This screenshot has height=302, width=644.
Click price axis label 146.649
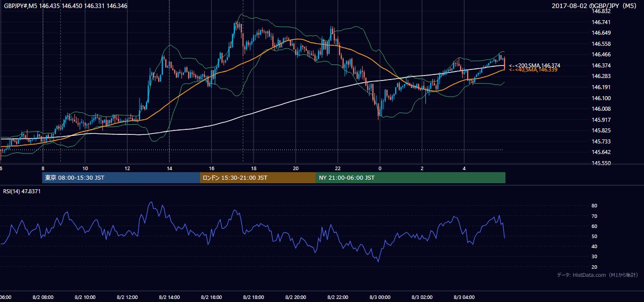click(601, 33)
